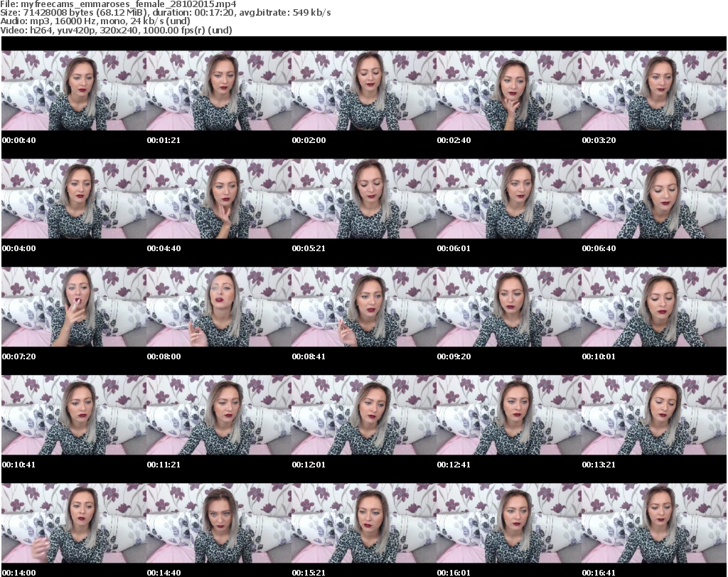728x577 pixels.
Task: Click the timestamp label 00:13:21
Action: tap(599, 465)
